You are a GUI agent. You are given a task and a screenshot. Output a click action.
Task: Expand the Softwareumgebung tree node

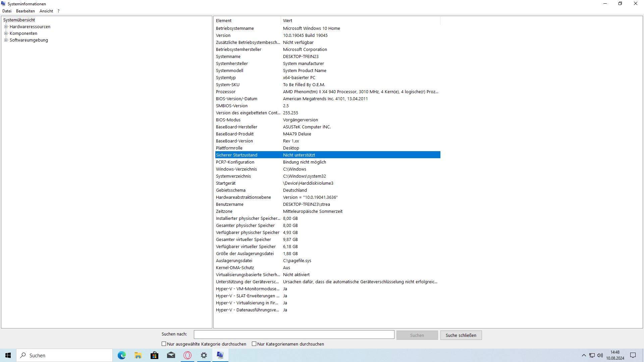tap(6, 40)
